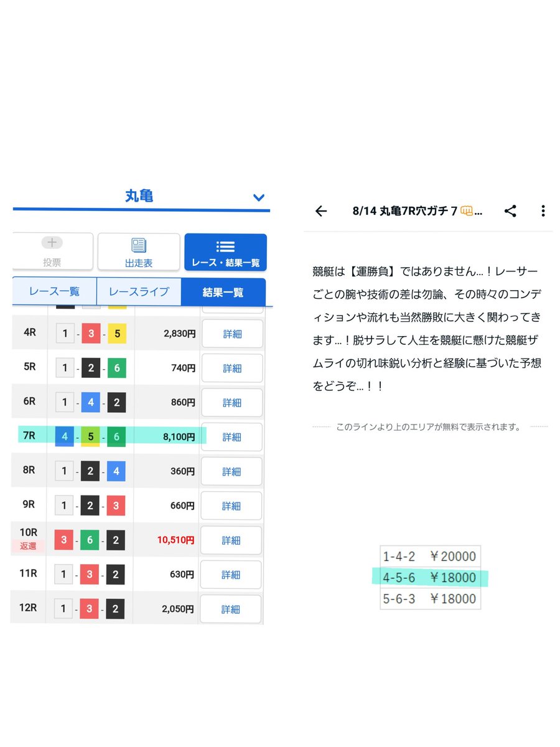560x747 pixels.
Task: Open 詳細 for race 7R
Action: [232, 437]
